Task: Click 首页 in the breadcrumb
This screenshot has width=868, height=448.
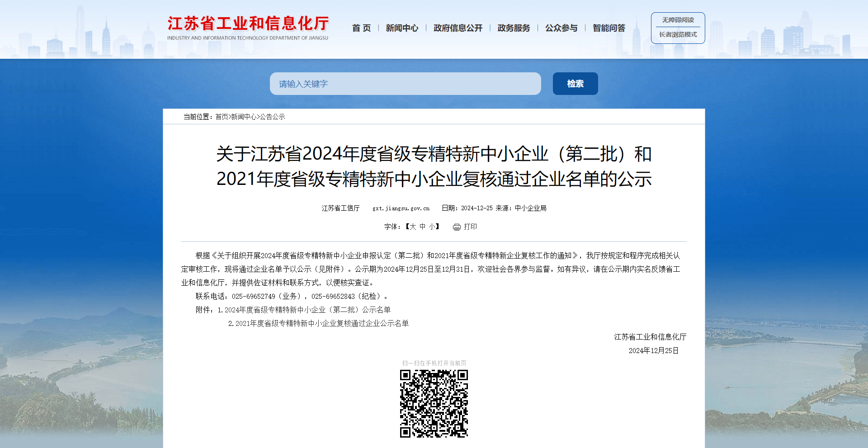Action: 222,117
